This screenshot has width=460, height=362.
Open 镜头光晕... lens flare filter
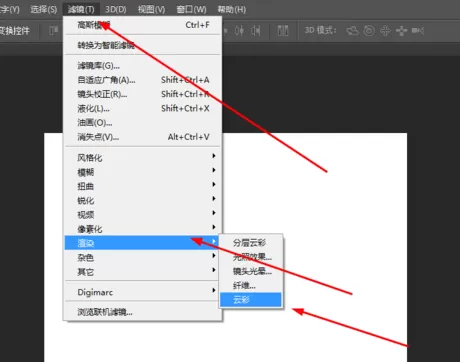click(x=251, y=271)
